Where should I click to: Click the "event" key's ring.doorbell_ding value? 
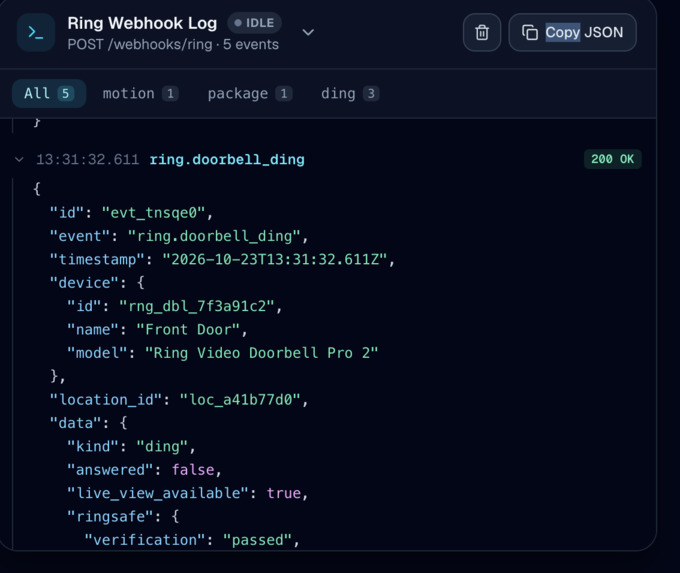pos(214,236)
